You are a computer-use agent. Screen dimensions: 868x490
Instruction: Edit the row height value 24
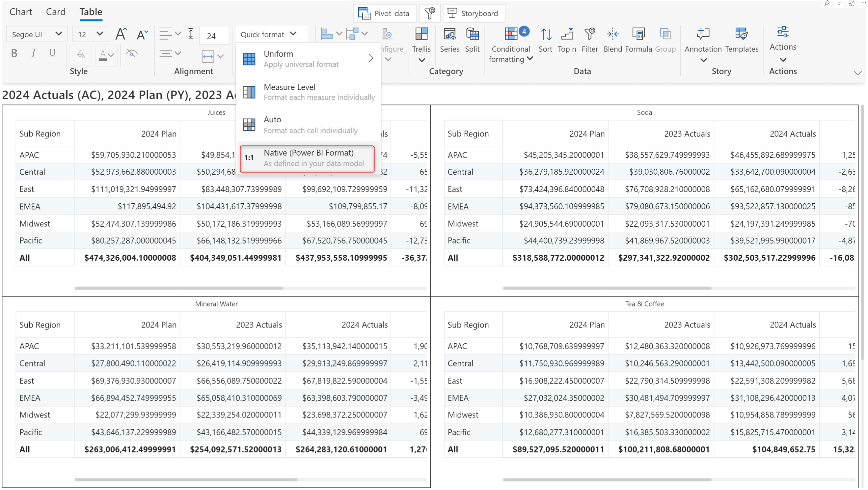(x=214, y=35)
